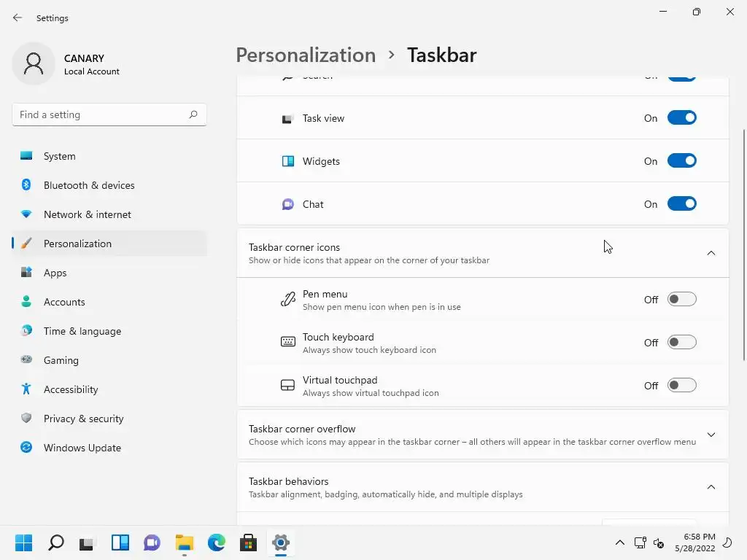Open Apps settings category
747x560 pixels.
(109, 273)
